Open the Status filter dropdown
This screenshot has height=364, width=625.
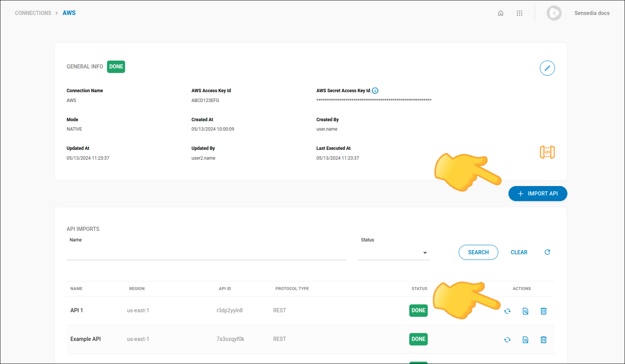click(x=425, y=253)
